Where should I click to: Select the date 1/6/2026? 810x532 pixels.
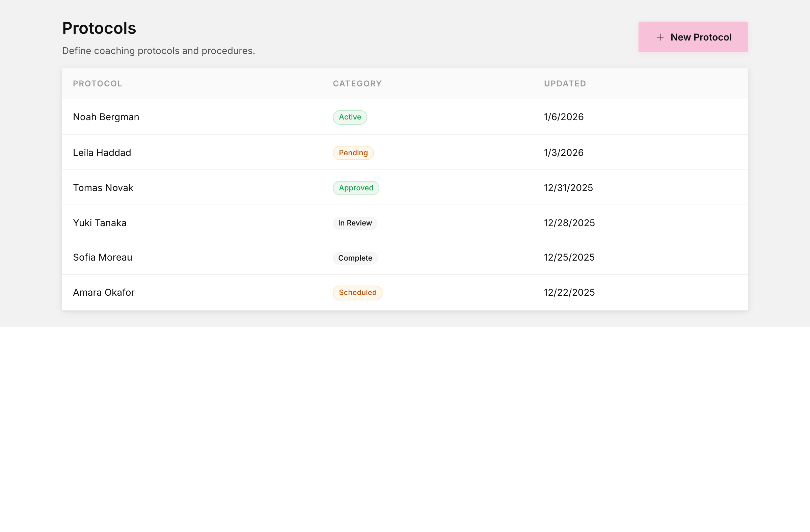point(563,117)
